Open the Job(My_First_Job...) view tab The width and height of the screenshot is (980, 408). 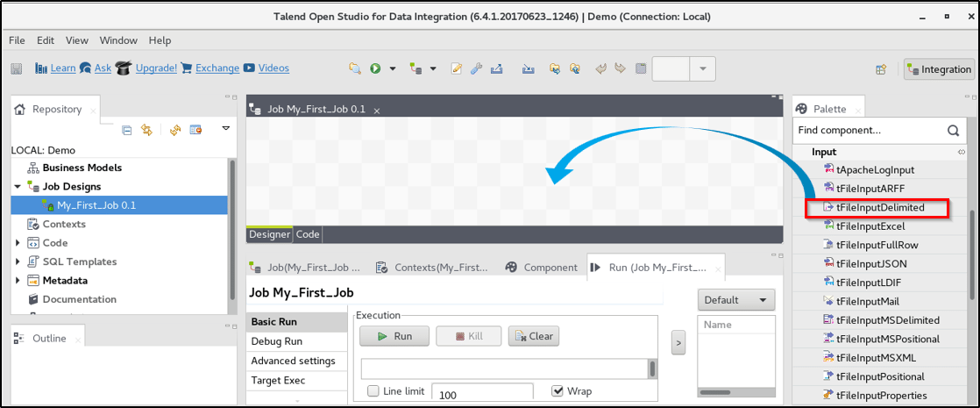305,268
